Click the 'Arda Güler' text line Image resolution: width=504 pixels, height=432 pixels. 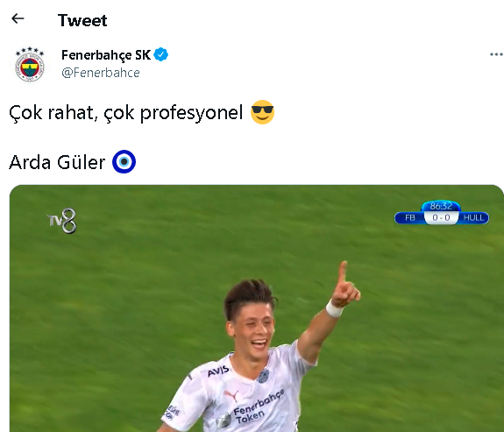57,162
